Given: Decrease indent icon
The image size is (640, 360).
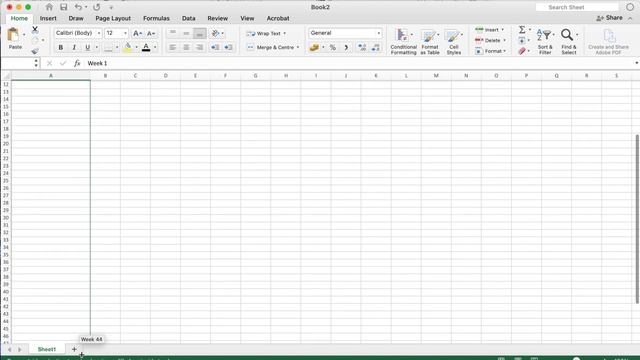Looking at the screenshot, I should 215,47.
